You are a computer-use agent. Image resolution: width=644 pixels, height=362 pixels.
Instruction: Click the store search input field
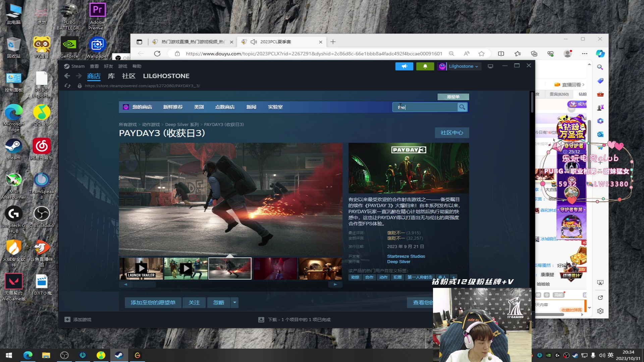[x=425, y=107]
